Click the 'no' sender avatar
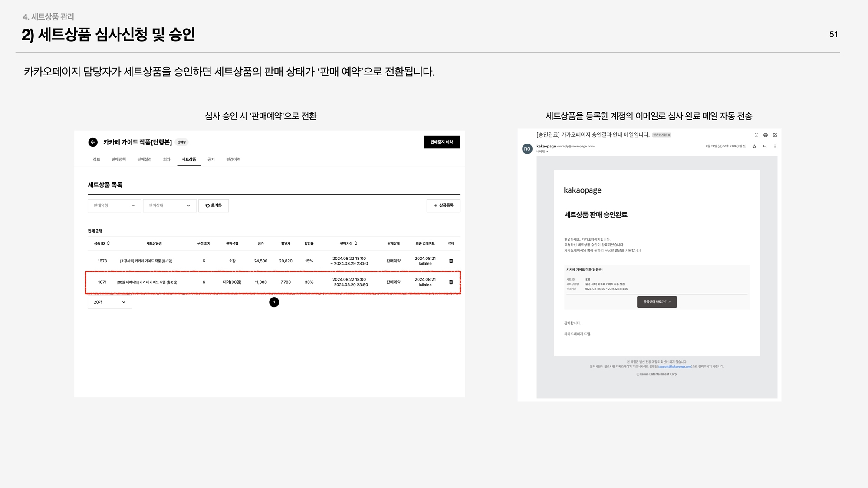 527,149
